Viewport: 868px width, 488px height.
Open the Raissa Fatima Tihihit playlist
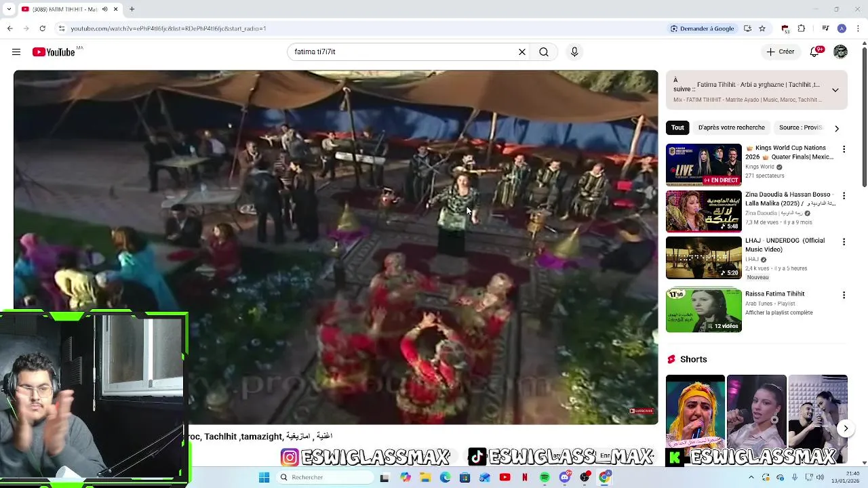pyautogui.click(x=703, y=310)
